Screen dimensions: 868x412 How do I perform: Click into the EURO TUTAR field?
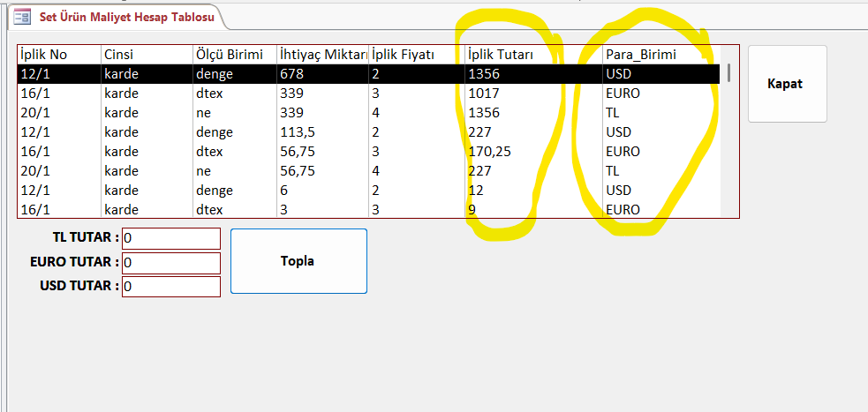coord(170,262)
